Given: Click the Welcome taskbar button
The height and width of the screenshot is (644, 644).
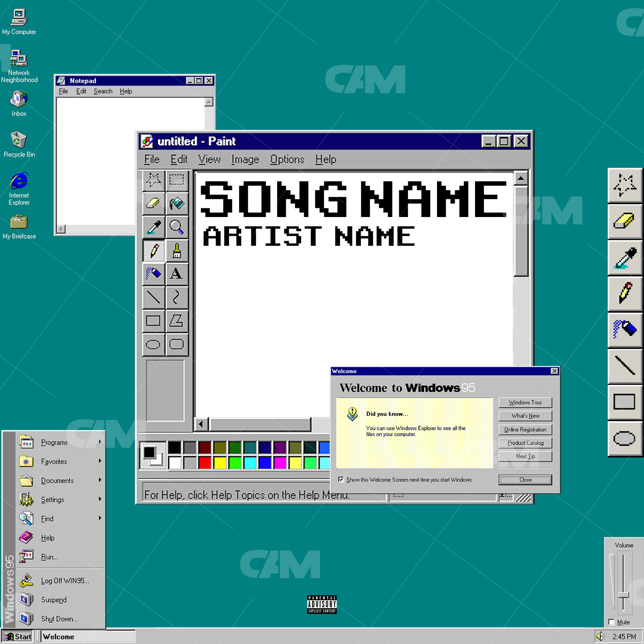Looking at the screenshot, I should pyautogui.click(x=88, y=637).
